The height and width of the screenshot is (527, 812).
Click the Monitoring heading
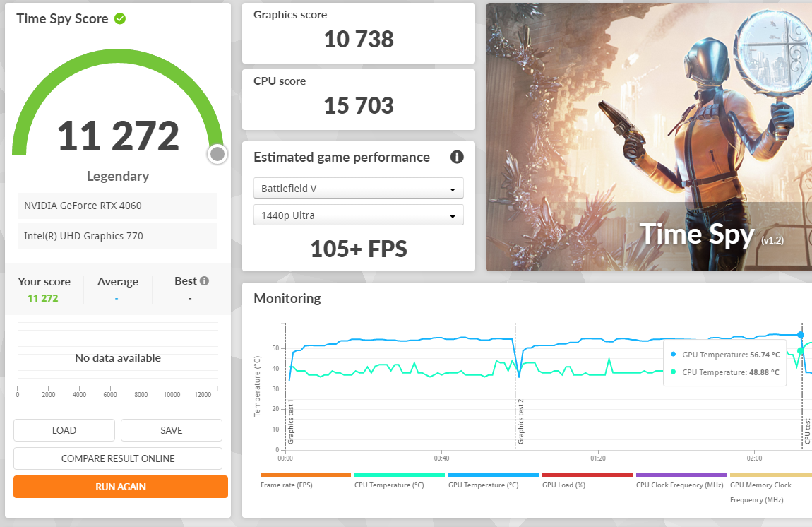[287, 299]
